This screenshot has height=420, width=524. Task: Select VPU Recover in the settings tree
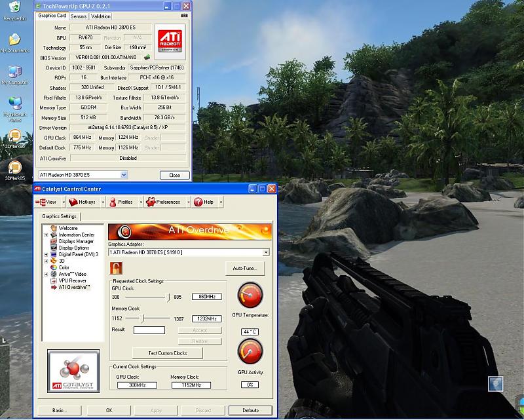[x=72, y=280]
